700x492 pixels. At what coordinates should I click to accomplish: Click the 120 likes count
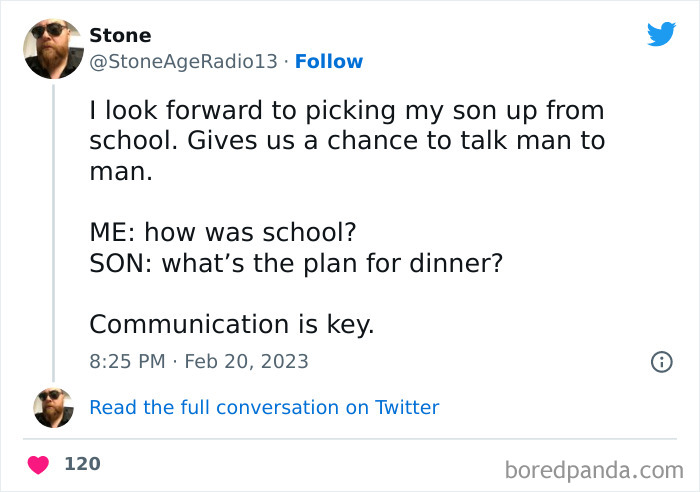(82, 464)
